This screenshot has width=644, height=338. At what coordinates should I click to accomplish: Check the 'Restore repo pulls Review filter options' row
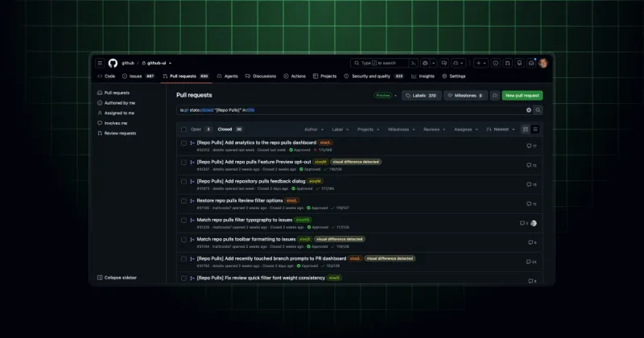pos(184,201)
